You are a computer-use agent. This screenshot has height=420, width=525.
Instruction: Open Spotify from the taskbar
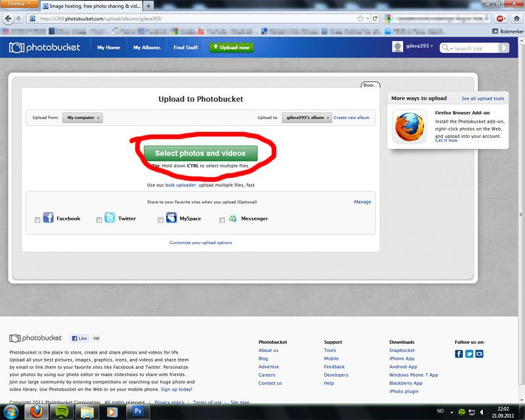[62, 412]
